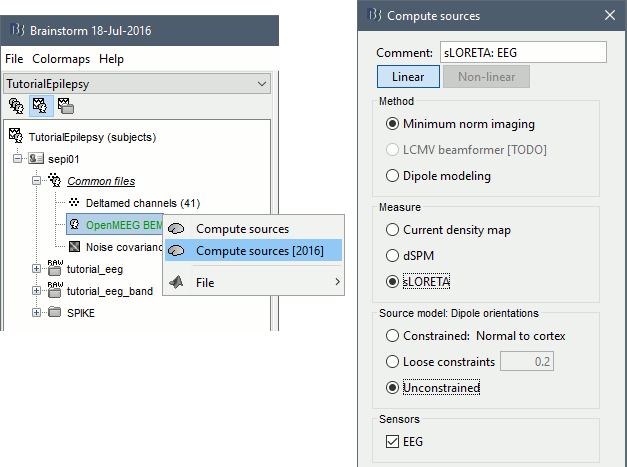Select functional data by subjects view icon
The width and height of the screenshot is (627, 467).
coord(40,105)
